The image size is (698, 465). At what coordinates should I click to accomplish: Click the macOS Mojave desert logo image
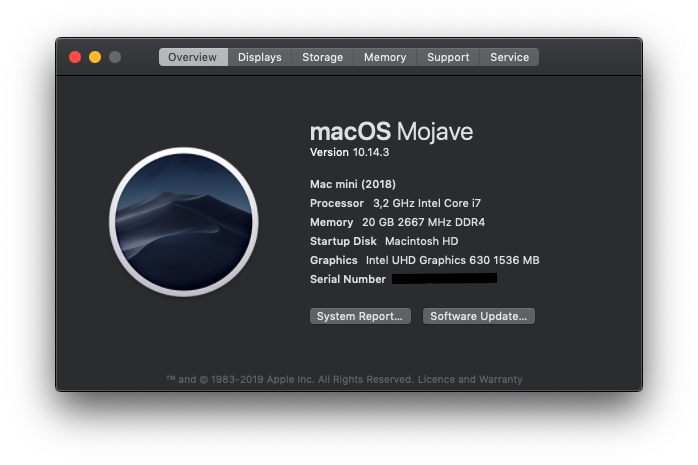(x=184, y=222)
